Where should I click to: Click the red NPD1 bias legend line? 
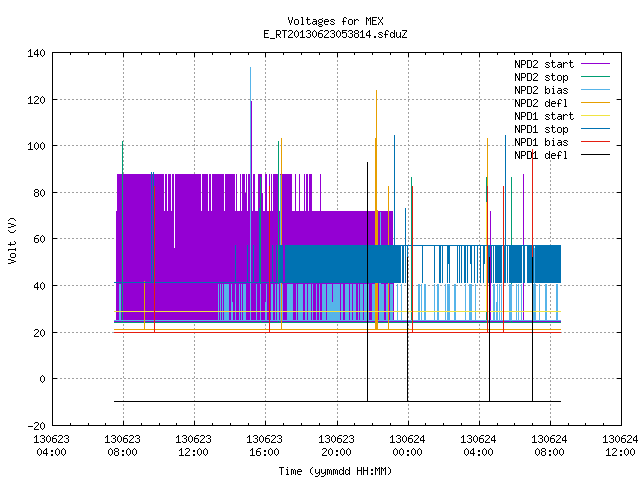pyautogui.click(x=595, y=142)
